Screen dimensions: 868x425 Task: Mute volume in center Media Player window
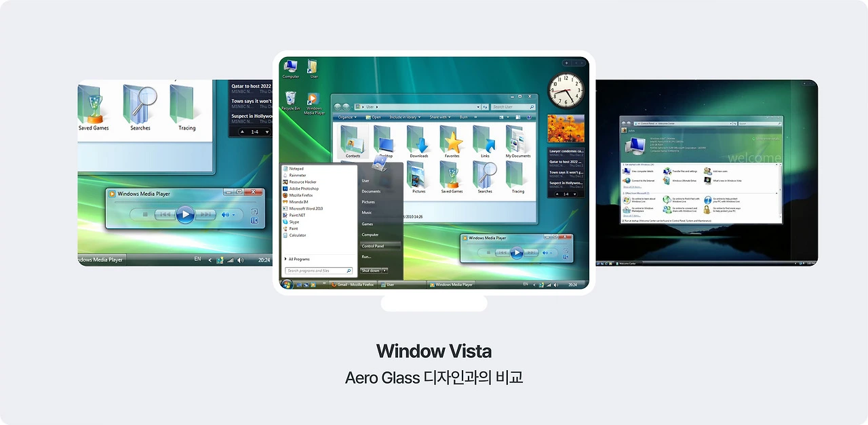(x=545, y=253)
